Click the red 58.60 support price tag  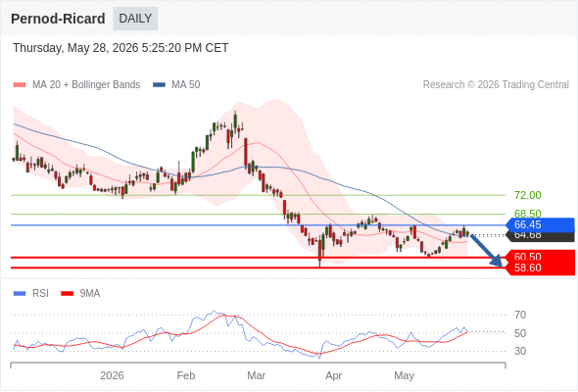(541, 269)
